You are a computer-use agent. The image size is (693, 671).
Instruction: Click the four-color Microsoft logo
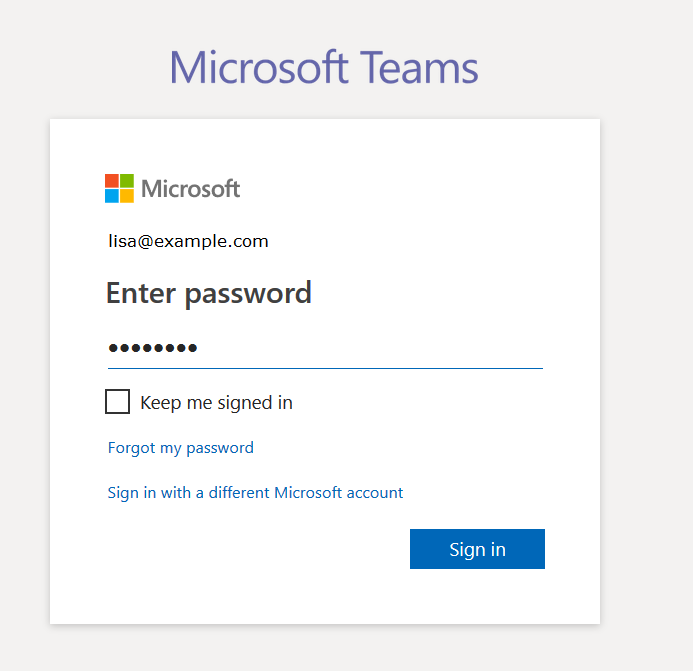119,188
